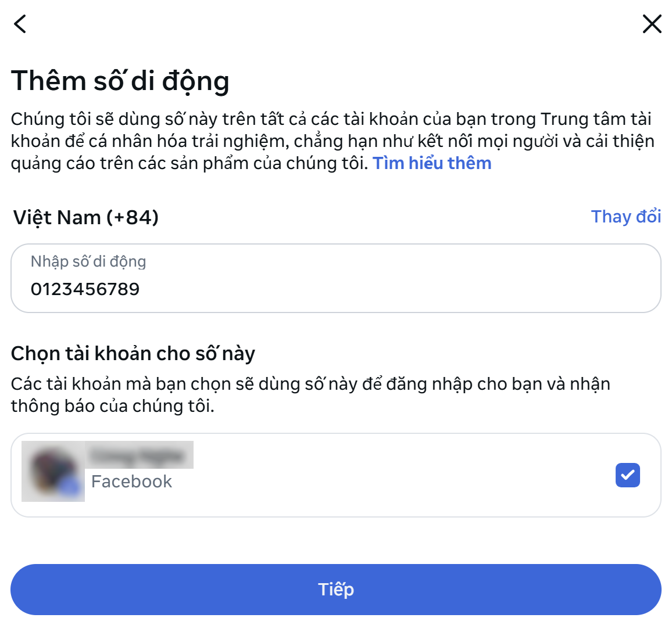Viewport: 672px width, 625px height.
Task: Click the Facebook badge on the avatar
Action: [71, 487]
